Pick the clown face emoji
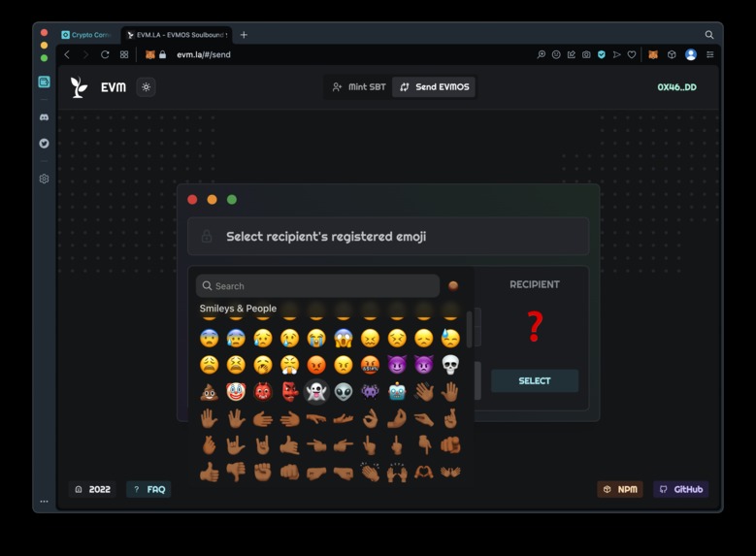This screenshot has width=756, height=556. (x=236, y=392)
